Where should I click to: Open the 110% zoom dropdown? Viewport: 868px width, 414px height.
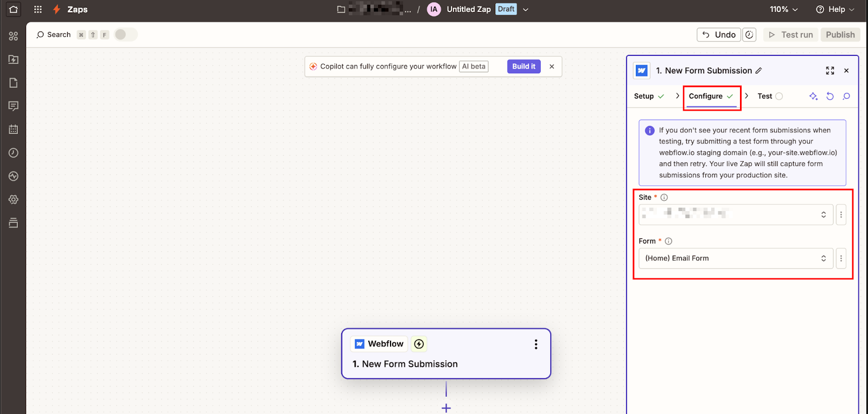(784, 9)
